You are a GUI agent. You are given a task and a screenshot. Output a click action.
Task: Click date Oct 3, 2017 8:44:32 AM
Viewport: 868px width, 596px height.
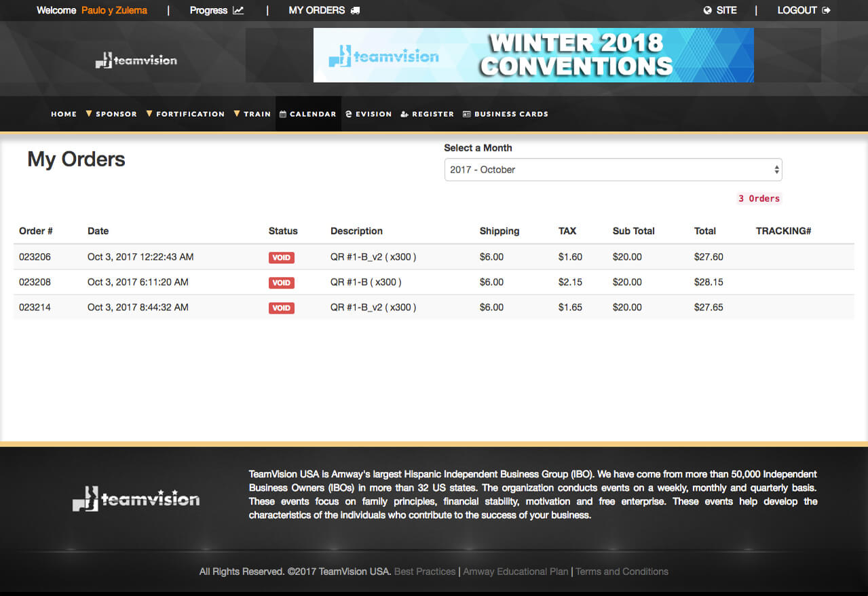click(138, 307)
